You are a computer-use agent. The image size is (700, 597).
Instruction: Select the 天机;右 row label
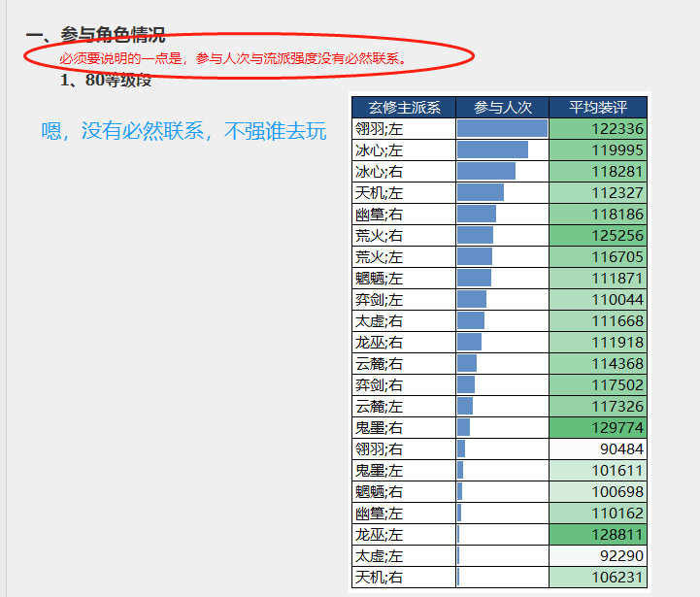379,578
